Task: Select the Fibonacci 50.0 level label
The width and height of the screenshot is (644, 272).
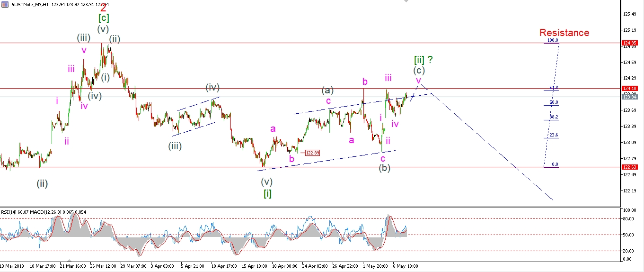Action: pyautogui.click(x=554, y=102)
